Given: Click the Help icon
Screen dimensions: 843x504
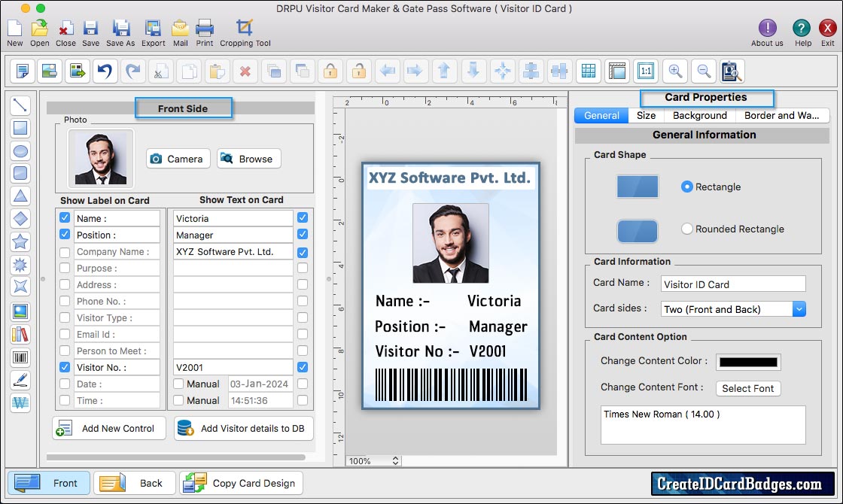Looking at the screenshot, I should (x=802, y=28).
